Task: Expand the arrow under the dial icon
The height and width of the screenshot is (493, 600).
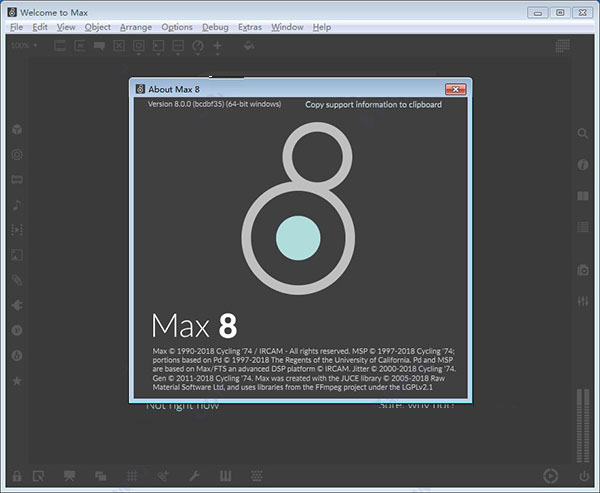Action: point(197,55)
